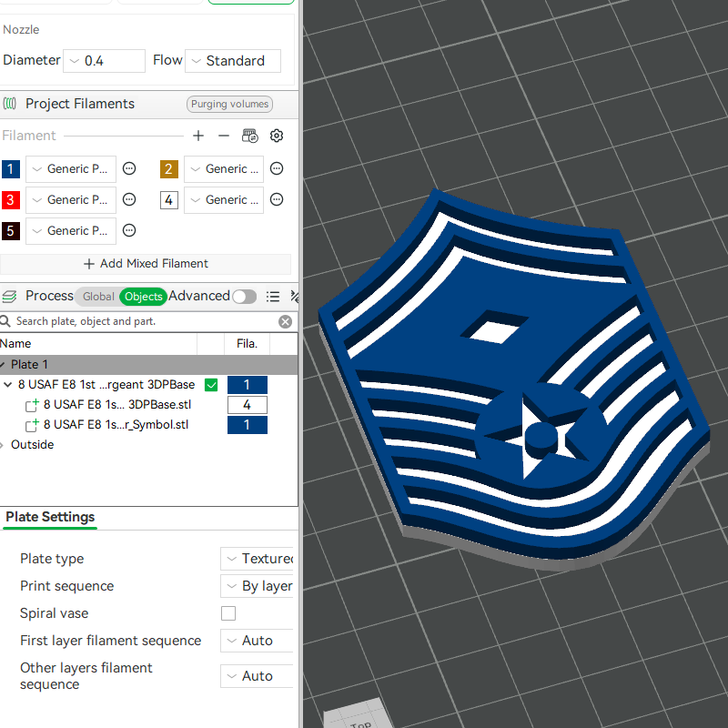Click the search magnifier icon
This screenshot has height=728, width=728.
point(5,321)
